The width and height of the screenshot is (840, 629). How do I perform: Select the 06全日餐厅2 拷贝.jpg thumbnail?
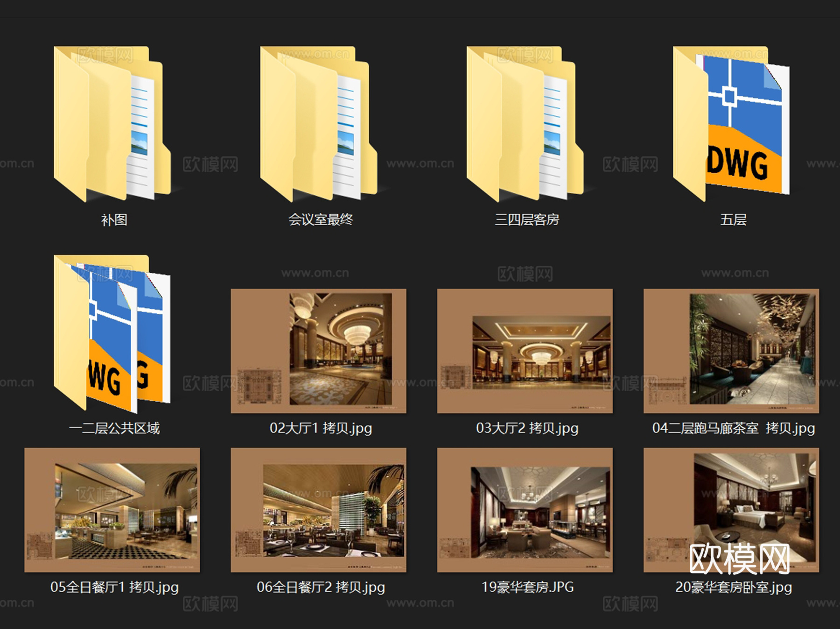(319, 510)
